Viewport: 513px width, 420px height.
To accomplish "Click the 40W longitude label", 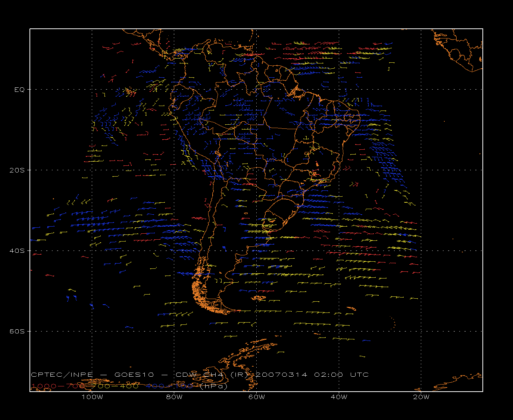I will 339,397.
